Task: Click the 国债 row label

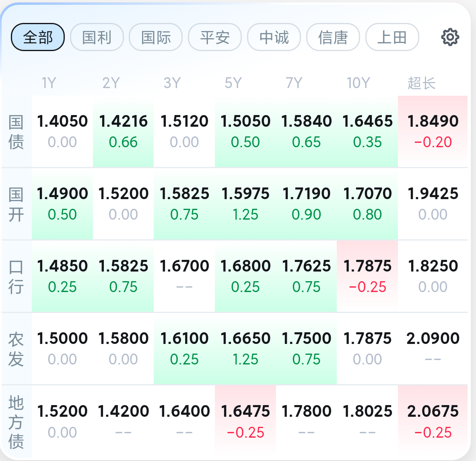Action: 16,132
